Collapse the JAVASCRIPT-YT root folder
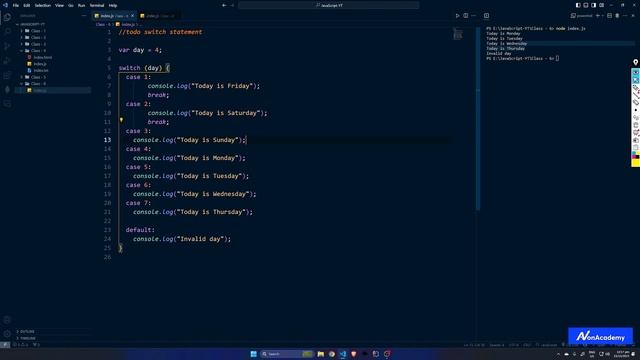Viewport: 640px width, 360px height. tap(32, 24)
